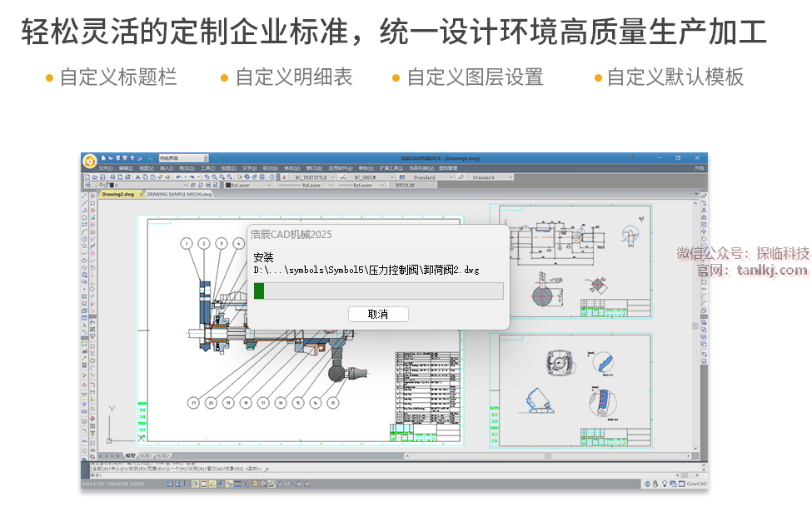Click the installation progress bar
Viewport: 812px width, 517px height.
tap(378, 291)
